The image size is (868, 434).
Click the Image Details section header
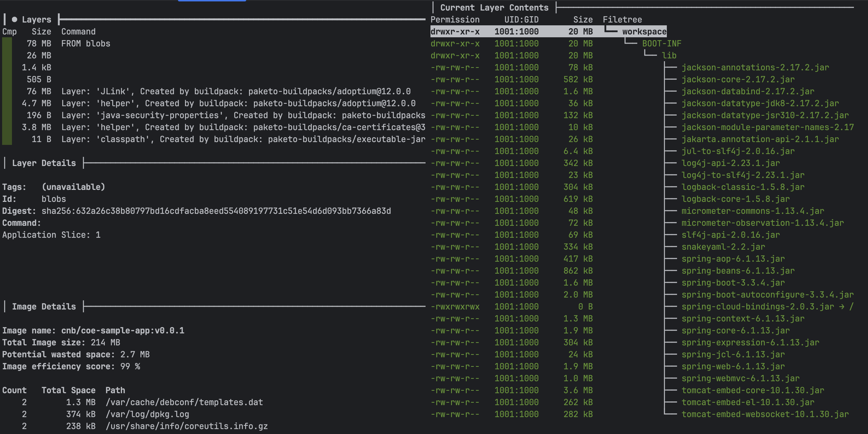pyautogui.click(x=44, y=307)
